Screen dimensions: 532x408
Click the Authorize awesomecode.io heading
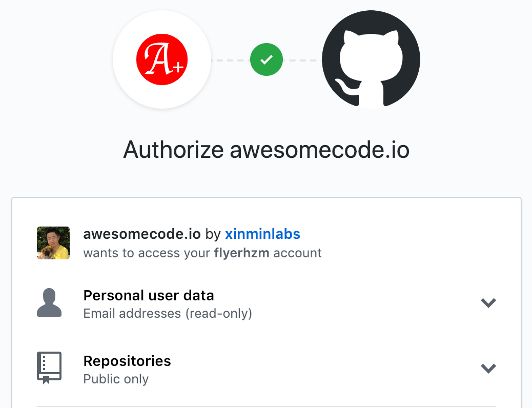click(265, 150)
